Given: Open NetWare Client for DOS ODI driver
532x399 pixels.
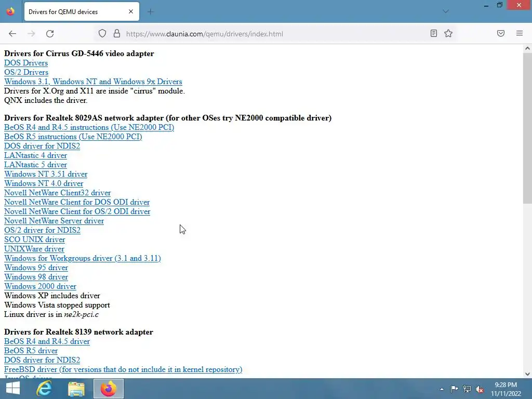Looking at the screenshot, I should (77, 202).
